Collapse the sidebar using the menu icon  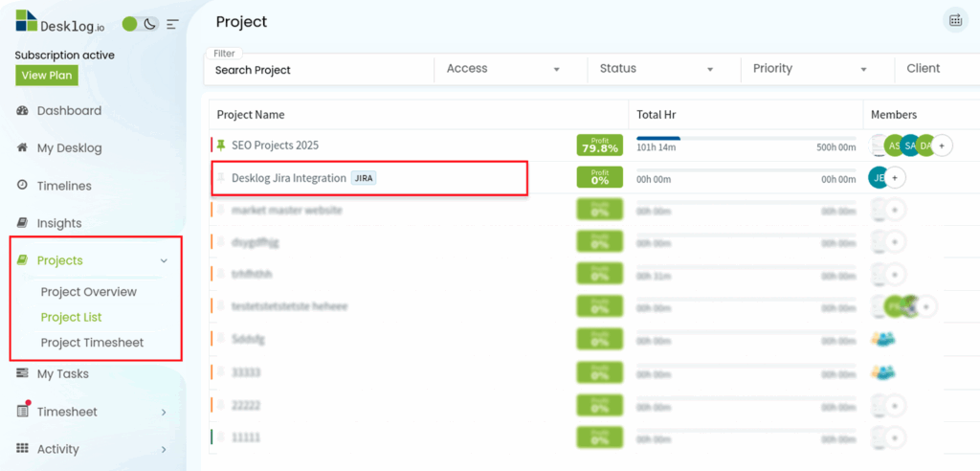click(172, 24)
